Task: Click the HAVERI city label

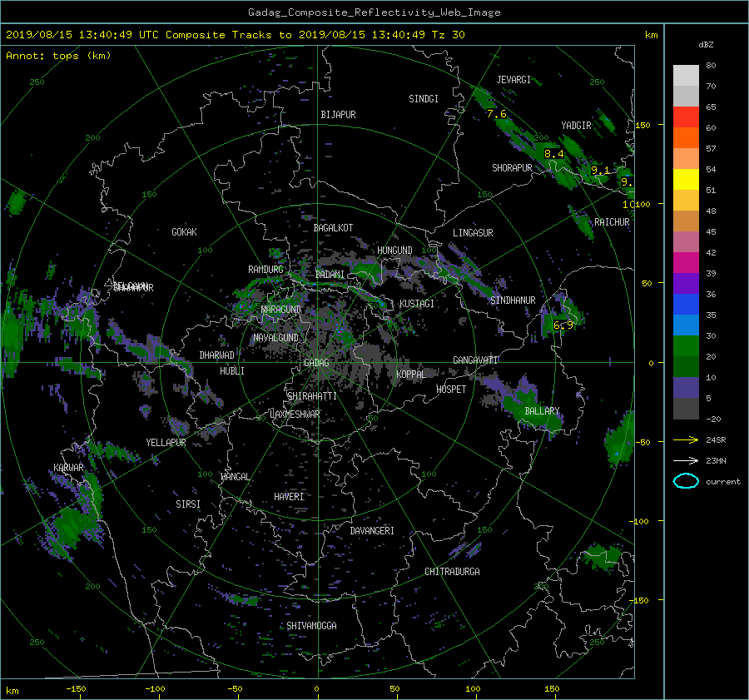Action: pyautogui.click(x=289, y=497)
